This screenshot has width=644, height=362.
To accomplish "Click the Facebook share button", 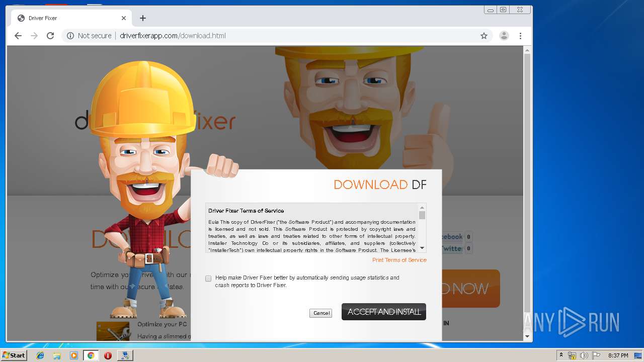I will [x=452, y=237].
